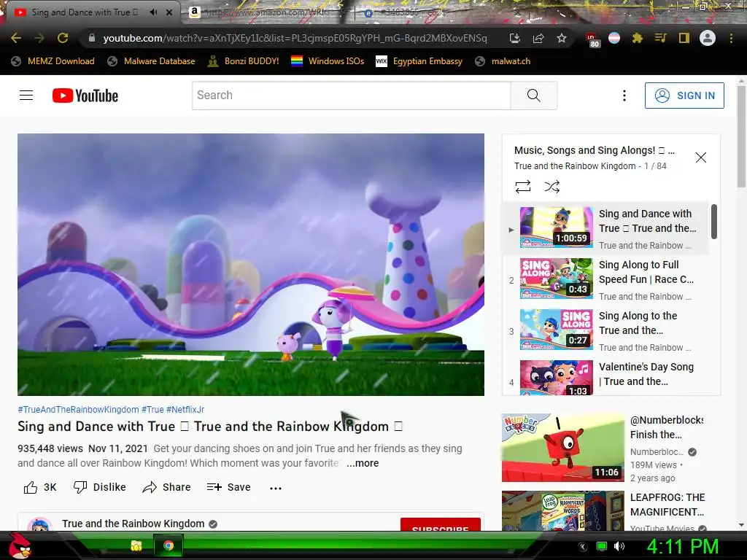
Task: Open the #TrueAndTheRainbowKingdom hashtag
Action: click(x=78, y=410)
